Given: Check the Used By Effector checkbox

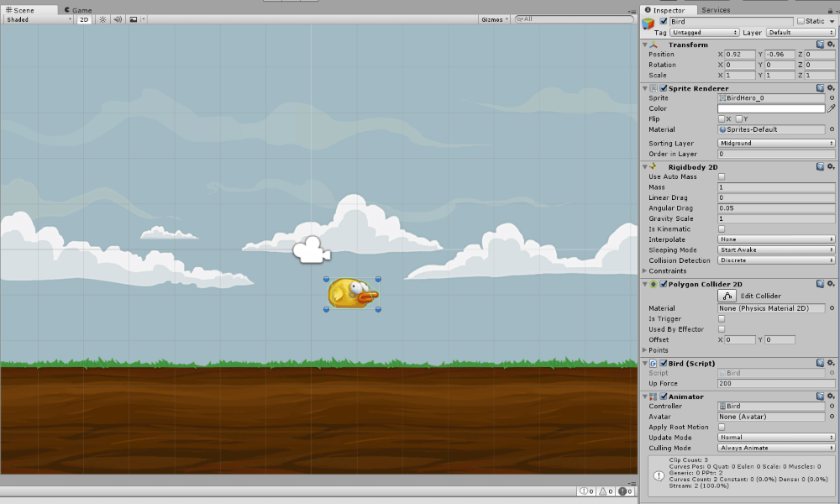Looking at the screenshot, I should click(x=721, y=328).
